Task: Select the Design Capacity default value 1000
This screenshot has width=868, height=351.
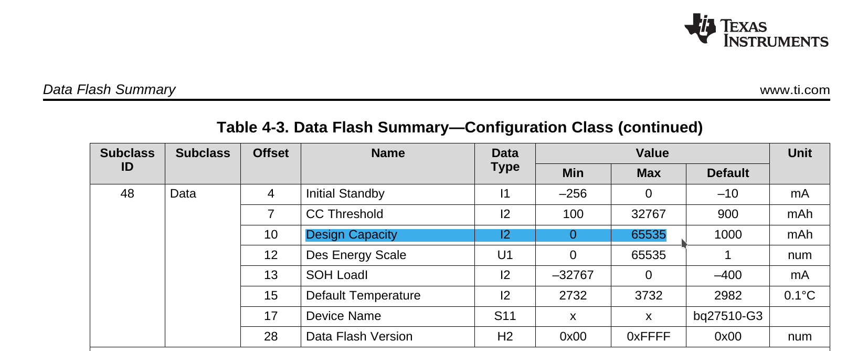Action: [x=728, y=235]
